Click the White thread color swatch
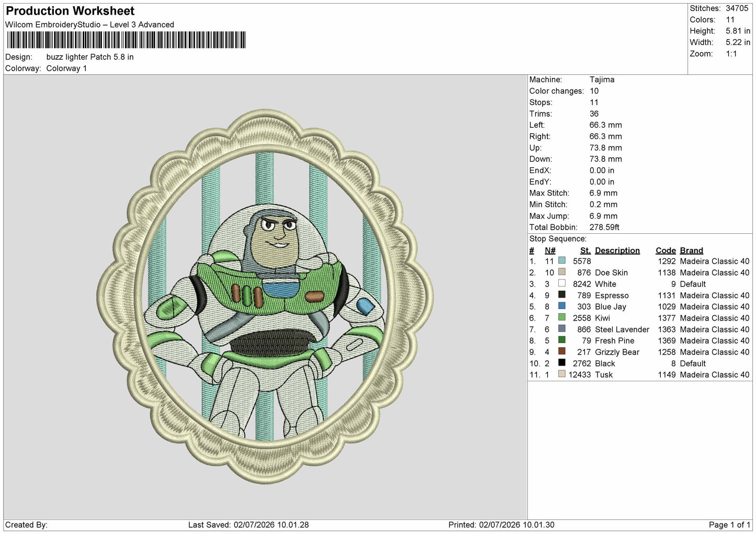 tap(562, 283)
